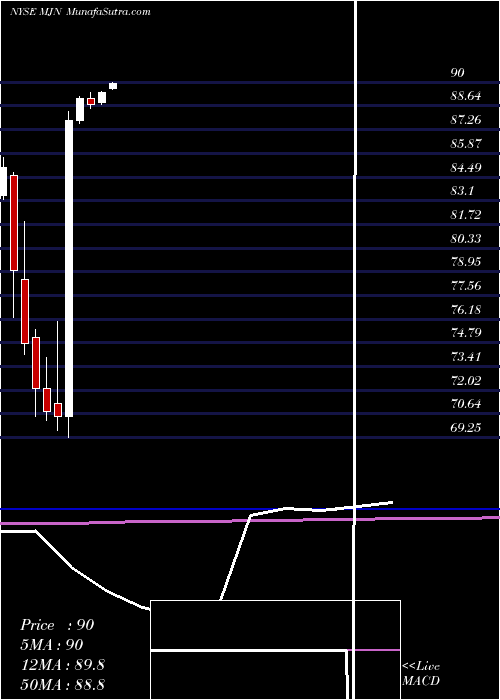Click the 81.72 price axis label
The image size is (500, 700).
pos(466,215)
